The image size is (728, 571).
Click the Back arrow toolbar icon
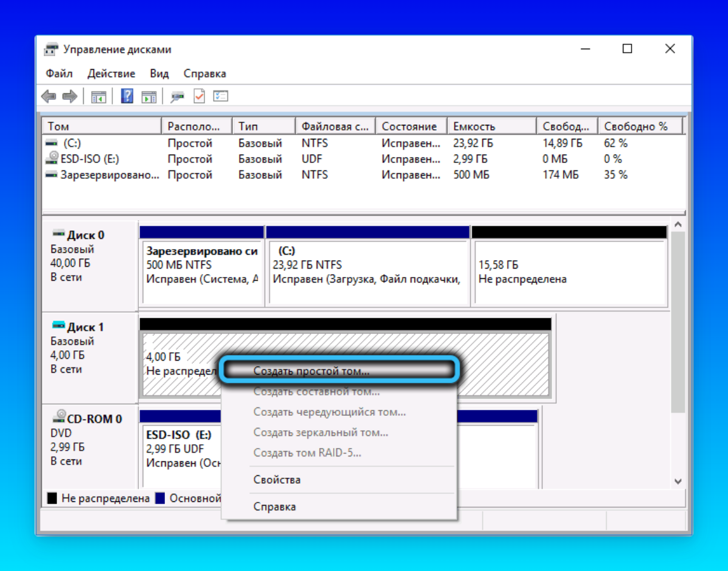(x=49, y=96)
